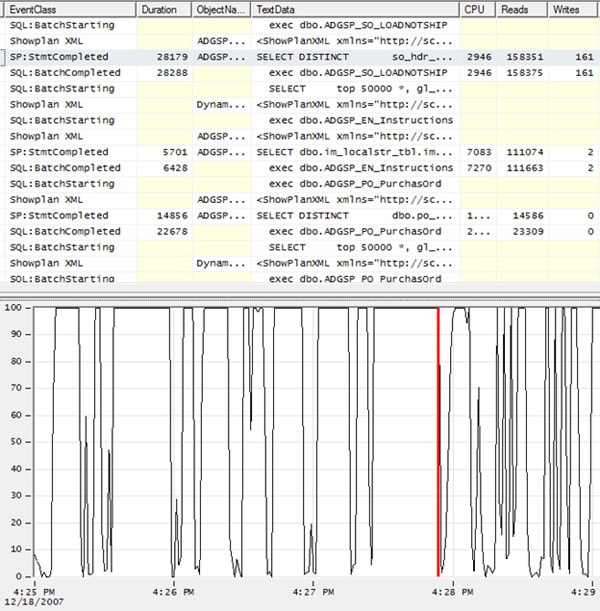
Task: Click the Reads value 23309
Action: click(x=528, y=232)
